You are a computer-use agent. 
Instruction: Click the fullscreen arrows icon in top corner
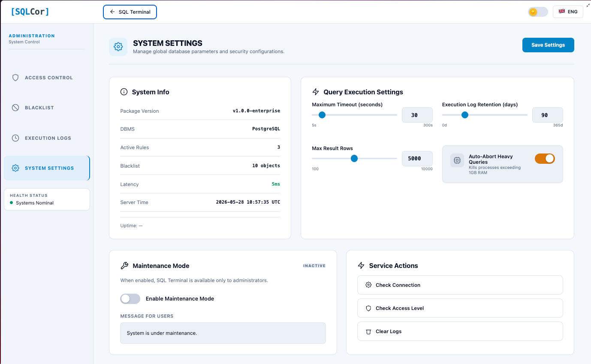pos(588,5)
